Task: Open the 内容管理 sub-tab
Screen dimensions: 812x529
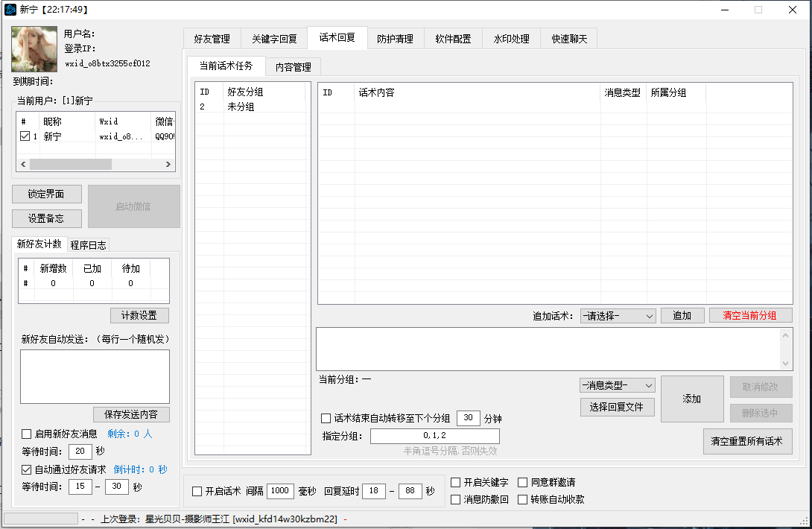Action: click(293, 67)
